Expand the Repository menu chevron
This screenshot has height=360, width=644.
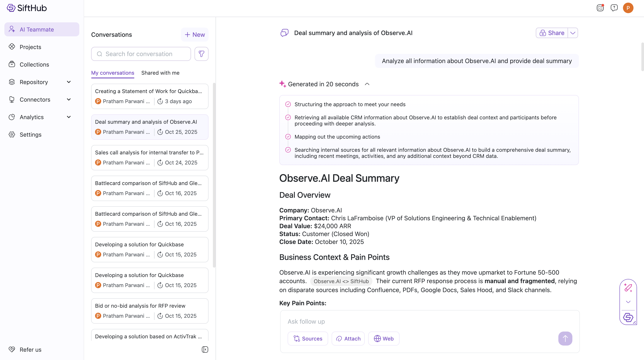[69, 82]
